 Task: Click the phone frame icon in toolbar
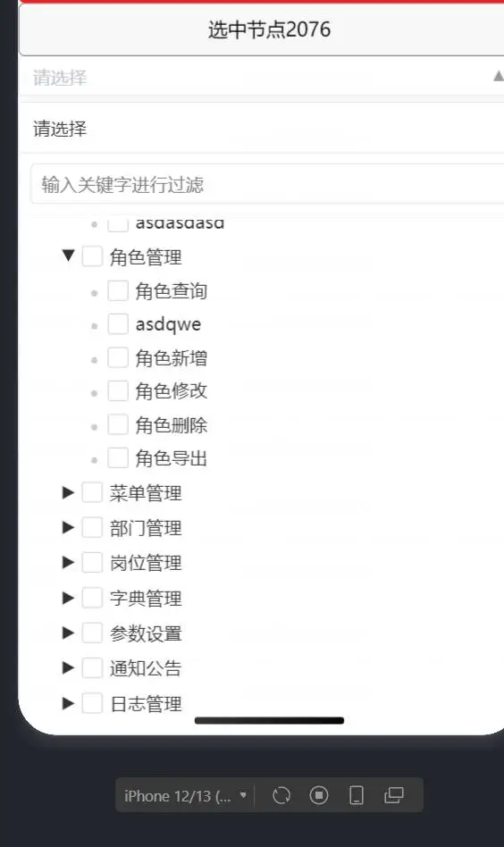click(357, 795)
